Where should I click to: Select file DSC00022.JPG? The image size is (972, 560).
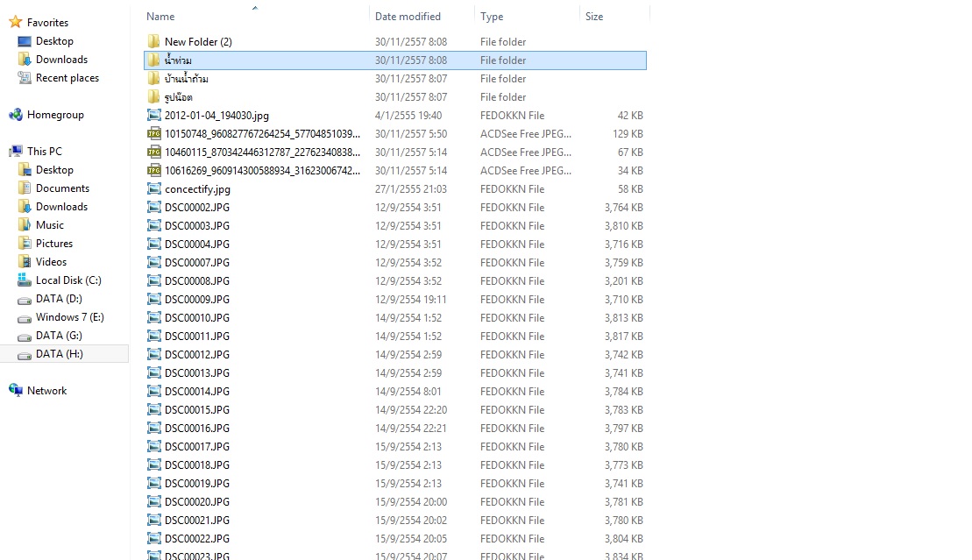coord(395,538)
